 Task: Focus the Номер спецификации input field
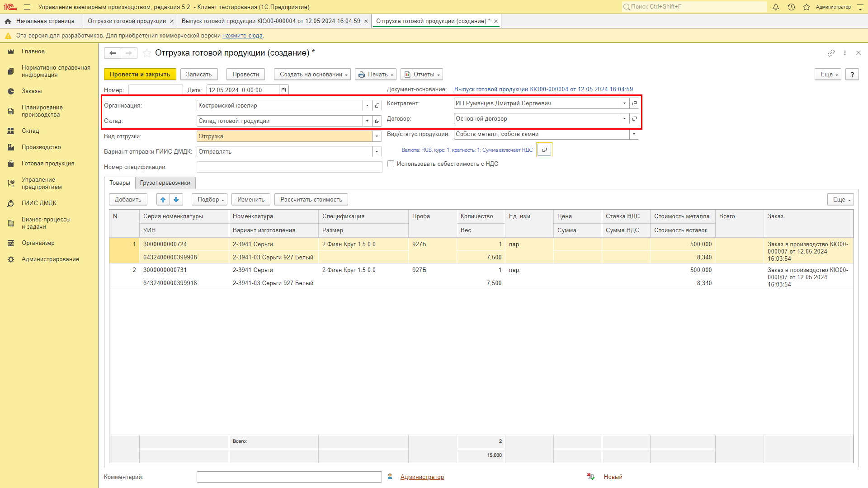(289, 167)
